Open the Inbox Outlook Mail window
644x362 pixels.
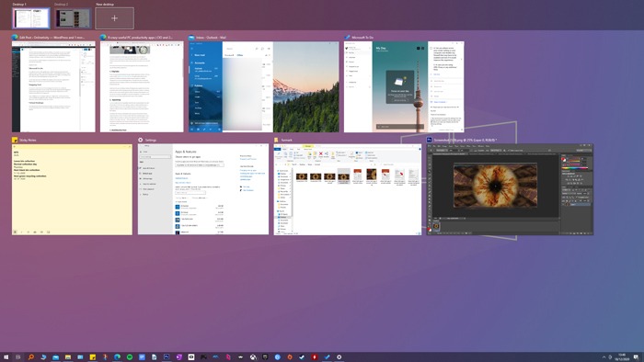click(264, 86)
